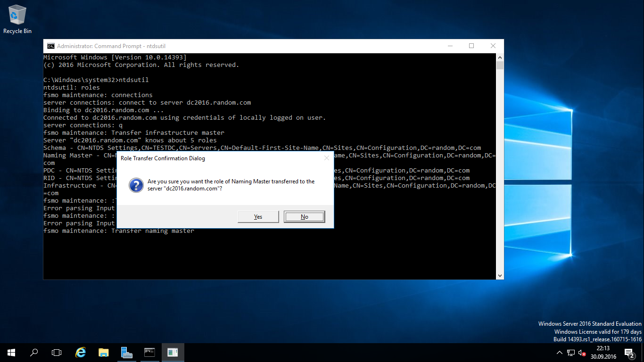The image size is (644, 362).
Task: Open the Recycle Bin desktop icon
Action: pos(17,19)
